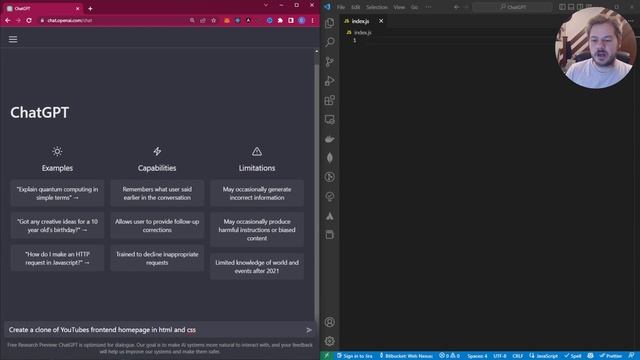Click the Chrome profile avatar
Image resolution: width=640 pixels, height=360 pixels.
(302, 20)
